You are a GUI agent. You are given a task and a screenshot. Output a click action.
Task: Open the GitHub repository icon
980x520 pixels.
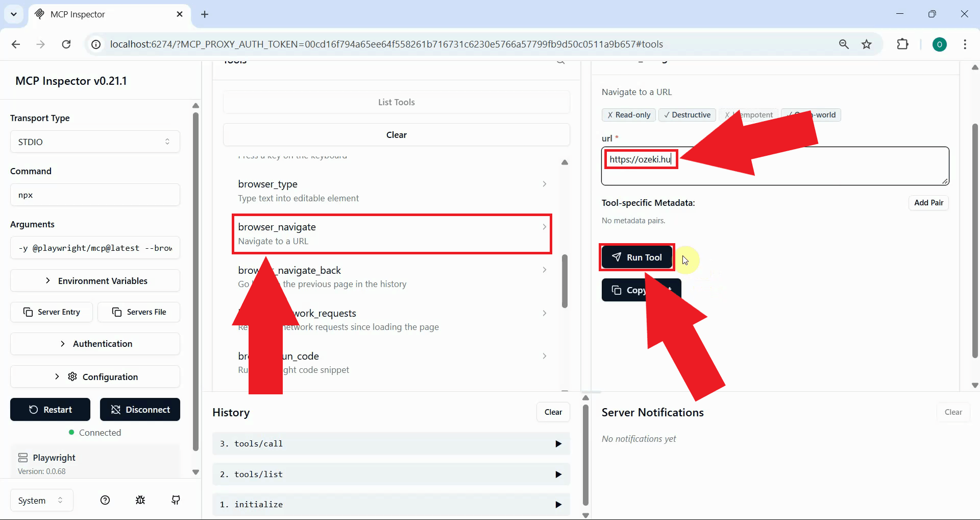click(176, 500)
